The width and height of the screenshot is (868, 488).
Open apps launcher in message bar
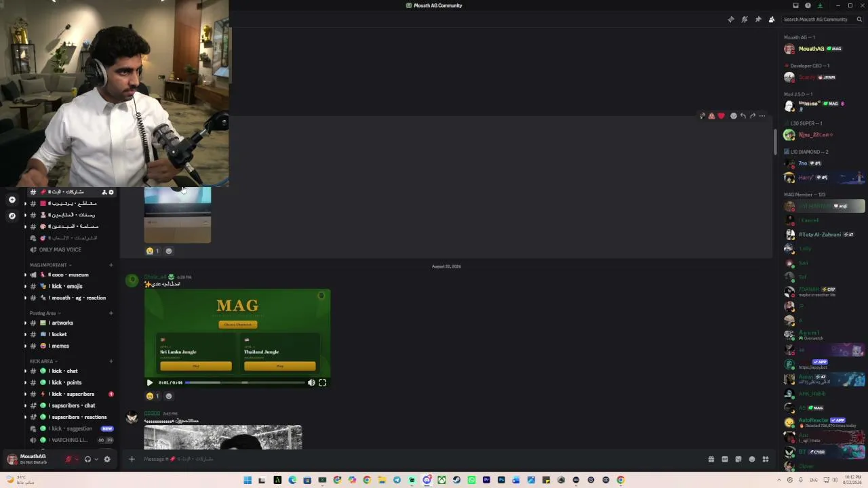tap(765, 459)
